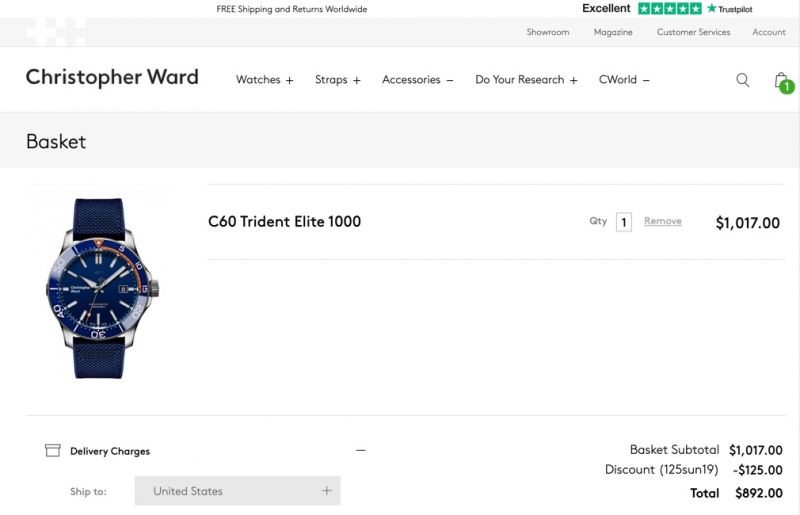Click the plus sign in the Ship to dropdown

(x=327, y=491)
